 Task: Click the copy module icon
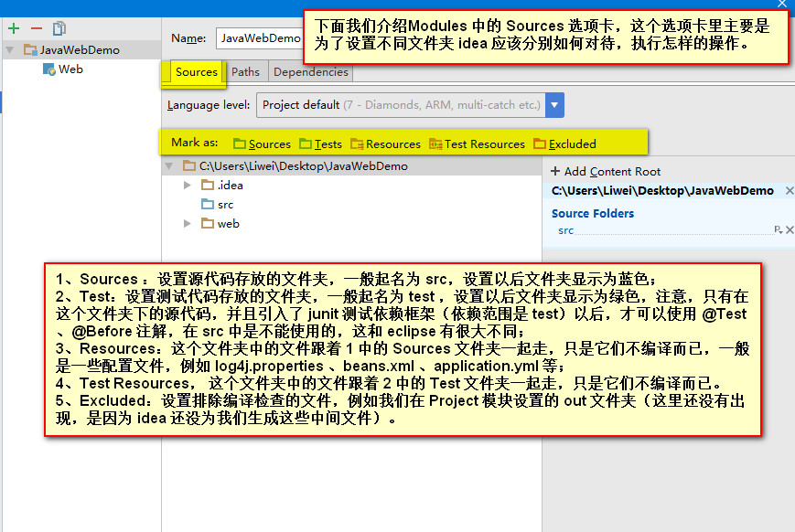point(59,28)
